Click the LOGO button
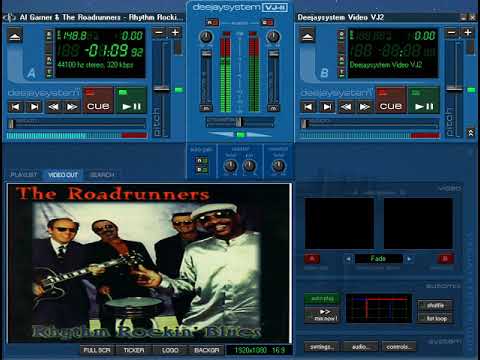 point(170,350)
